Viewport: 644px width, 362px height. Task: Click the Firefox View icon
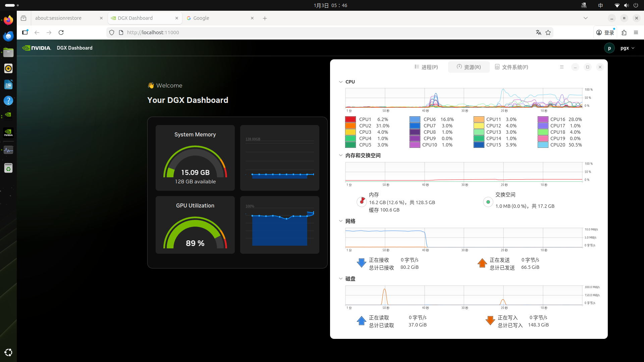(x=23, y=18)
